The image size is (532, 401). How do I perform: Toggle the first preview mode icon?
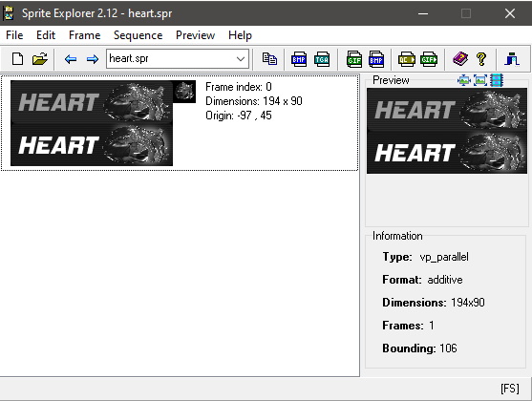464,80
